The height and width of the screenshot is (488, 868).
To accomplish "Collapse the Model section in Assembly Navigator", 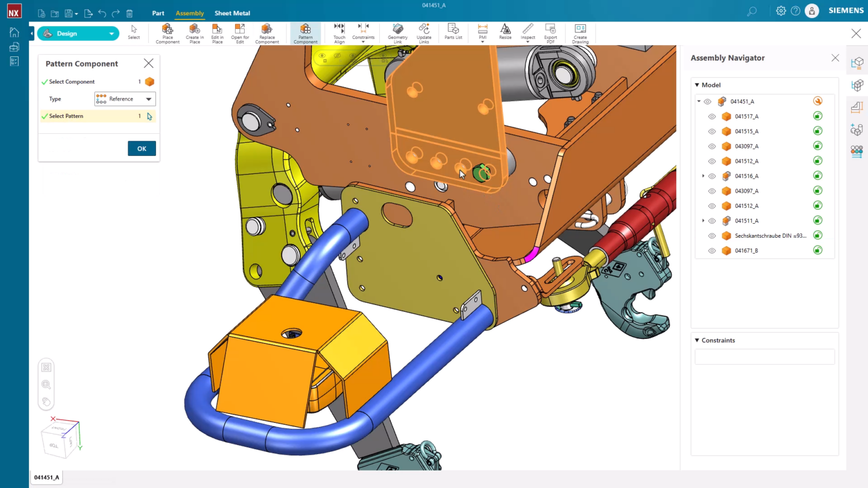I will tap(697, 85).
